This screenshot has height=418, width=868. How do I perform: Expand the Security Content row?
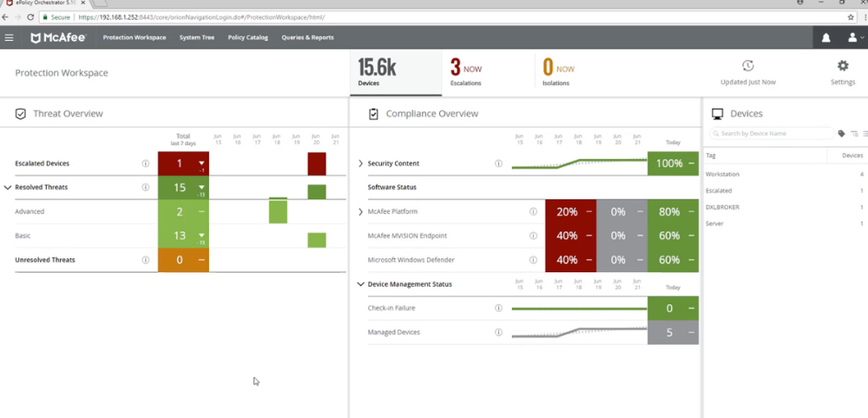(360, 163)
